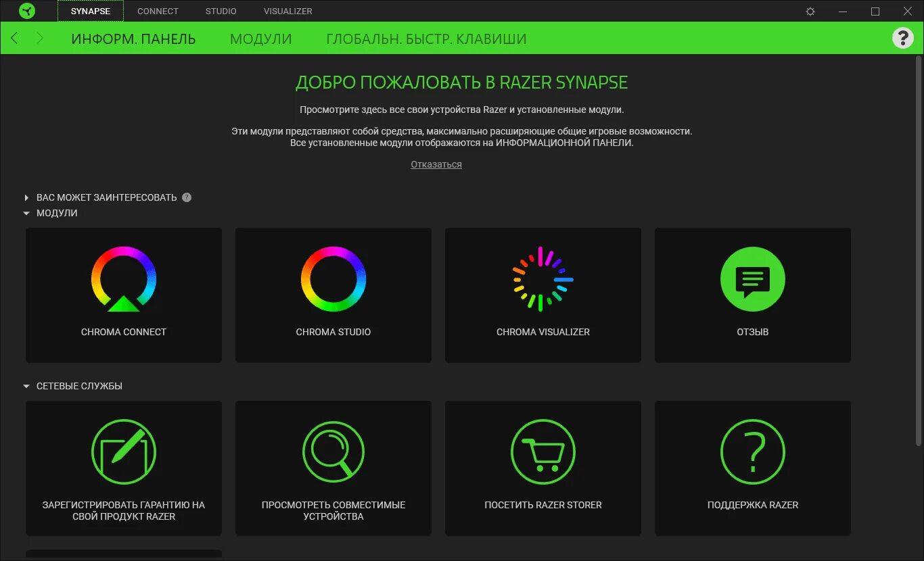The image size is (924, 561).
Task: Collapse the СЕТЕВЫЕ СЛУЖБЫ section arrow
Action: pyautogui.click(x=26, y=386)
